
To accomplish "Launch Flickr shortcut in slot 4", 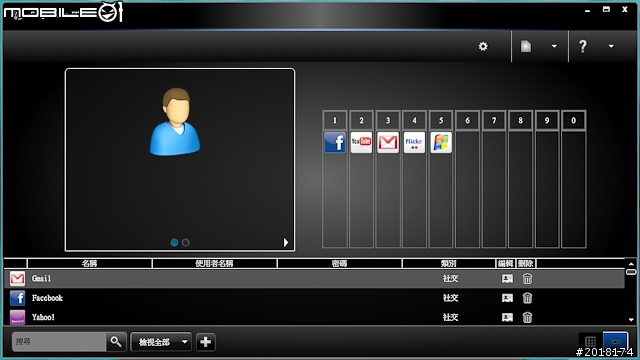I will (414, 142).
